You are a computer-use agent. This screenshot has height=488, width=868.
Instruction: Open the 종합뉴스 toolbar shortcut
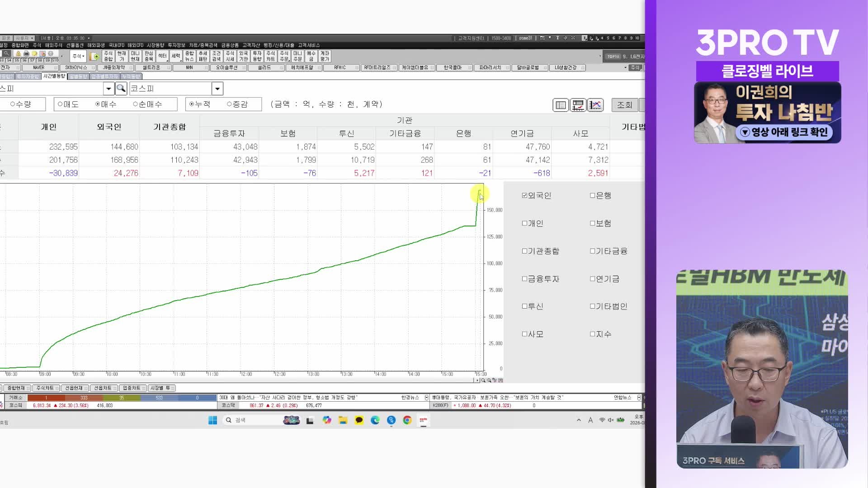(x=189, y=56)
